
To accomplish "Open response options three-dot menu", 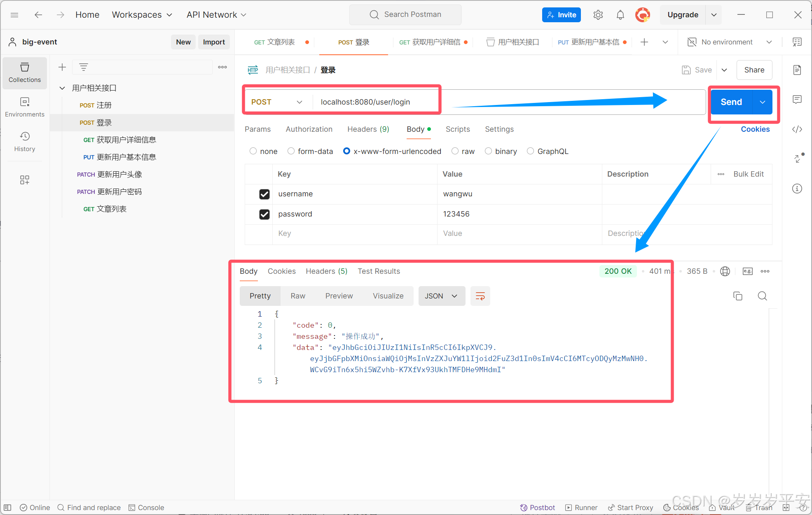I will 765,271.
